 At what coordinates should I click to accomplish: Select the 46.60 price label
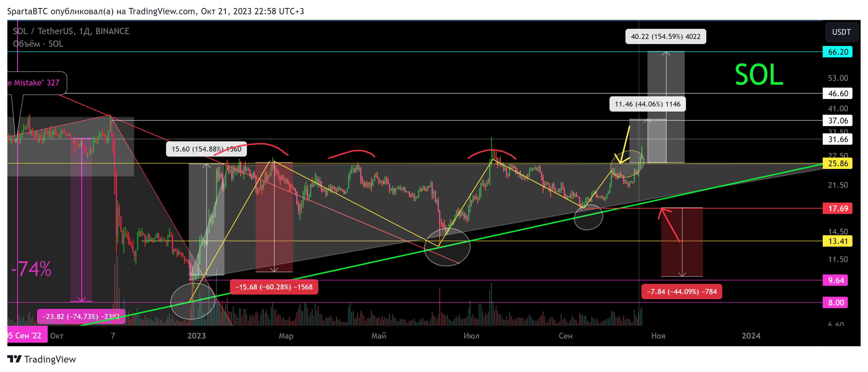837,93
